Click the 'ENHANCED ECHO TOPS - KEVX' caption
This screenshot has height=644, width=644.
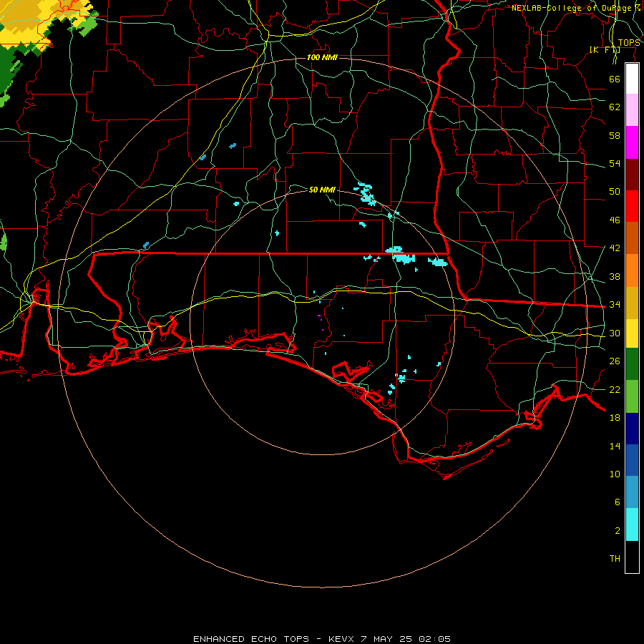273,639
